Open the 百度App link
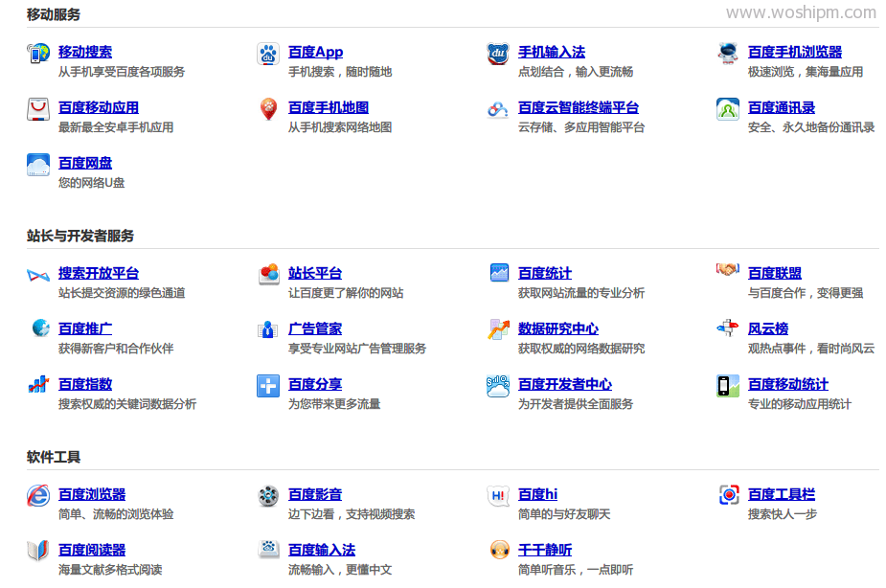This screenshot has width=886, height=588. tap(315, 52)
